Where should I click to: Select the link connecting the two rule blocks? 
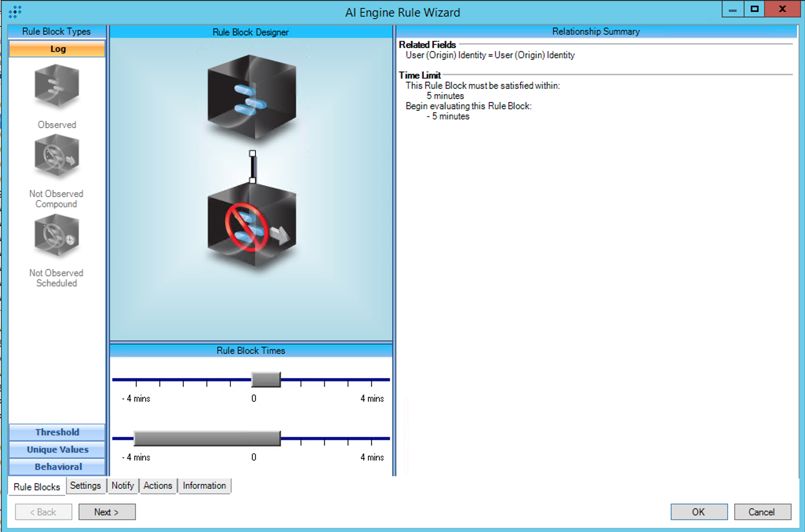[253, 167]
